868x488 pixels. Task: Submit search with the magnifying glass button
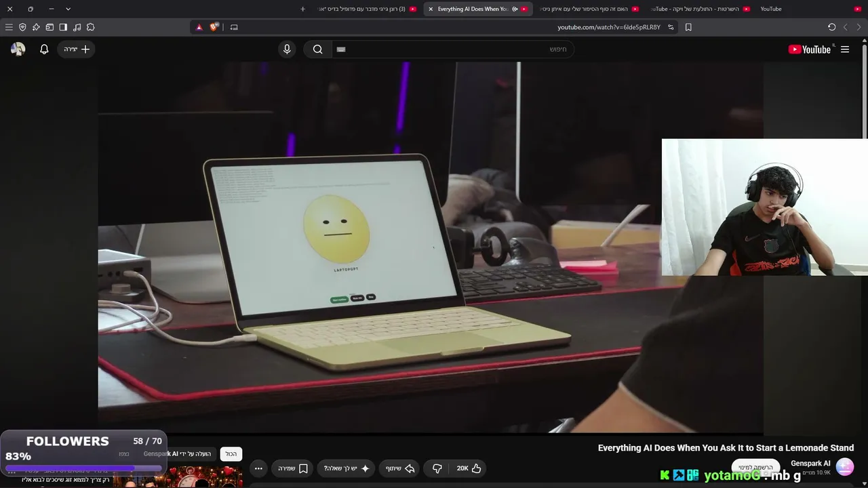pyautogui.click(x=317, y=49)
